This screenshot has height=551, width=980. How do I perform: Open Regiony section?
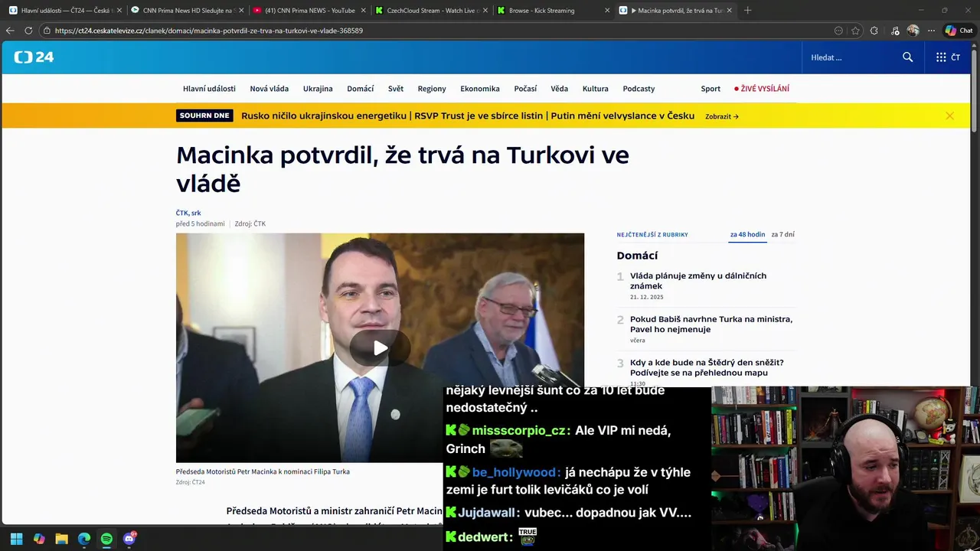(432, 89)
